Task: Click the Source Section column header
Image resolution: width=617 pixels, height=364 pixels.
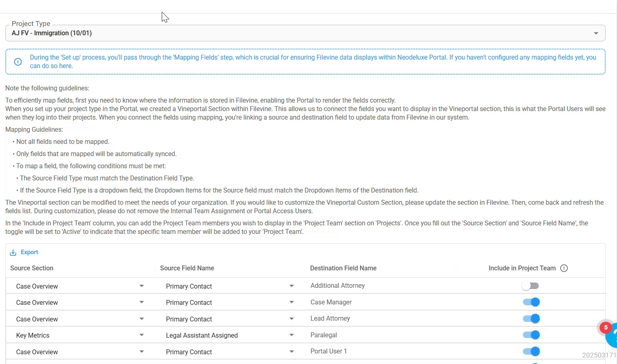Action: (x=32, y=268)
